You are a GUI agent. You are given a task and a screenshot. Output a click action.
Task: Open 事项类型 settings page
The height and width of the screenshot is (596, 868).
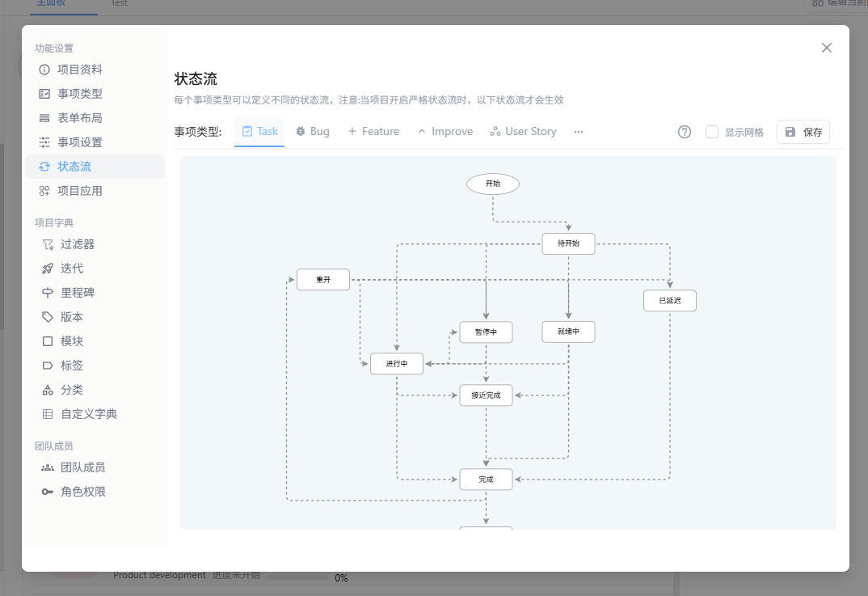click(x=95, y=94)
